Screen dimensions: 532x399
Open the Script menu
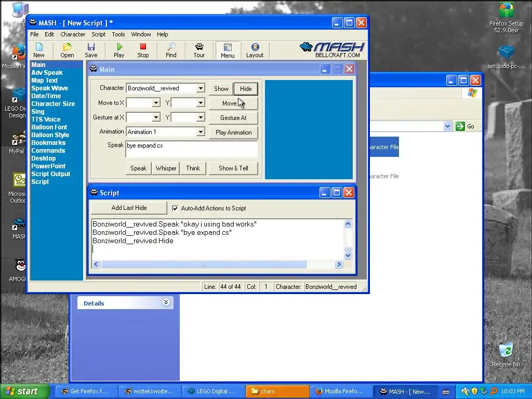pos(98,34)
